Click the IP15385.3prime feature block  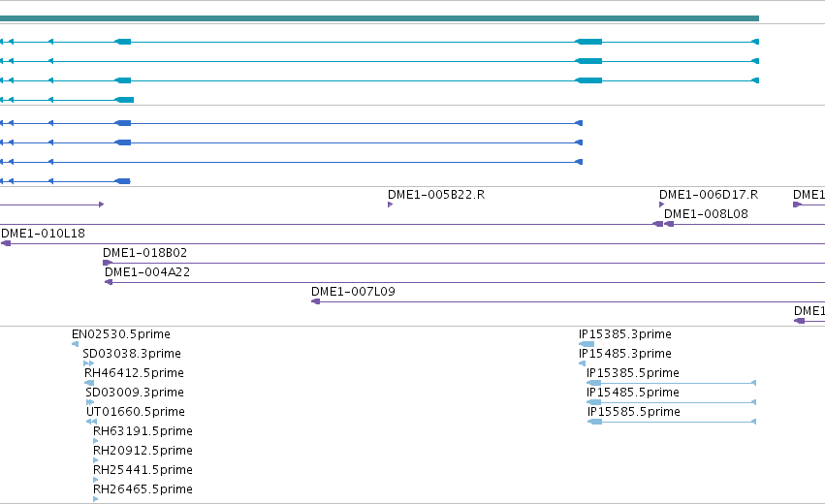[587, 344]
